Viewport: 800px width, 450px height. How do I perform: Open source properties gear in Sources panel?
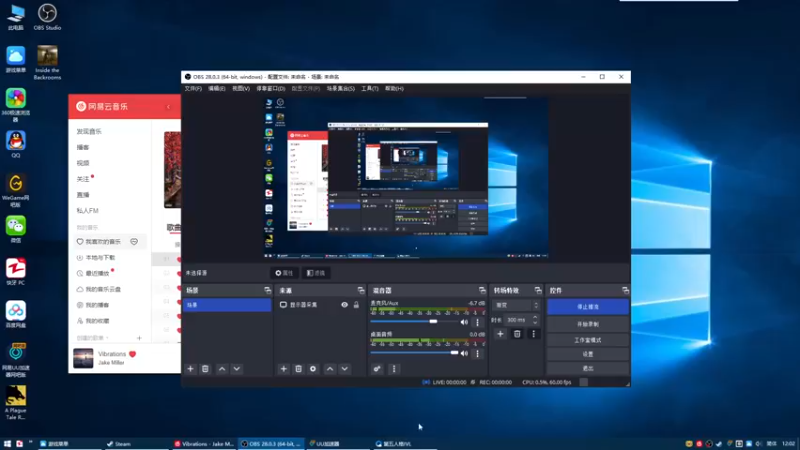(313, 369)
